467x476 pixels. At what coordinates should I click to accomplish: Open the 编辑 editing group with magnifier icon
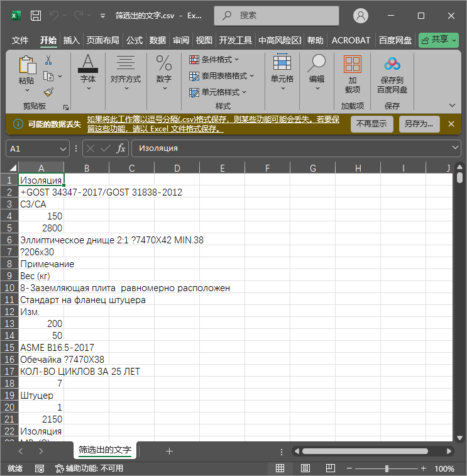point(317,72)
